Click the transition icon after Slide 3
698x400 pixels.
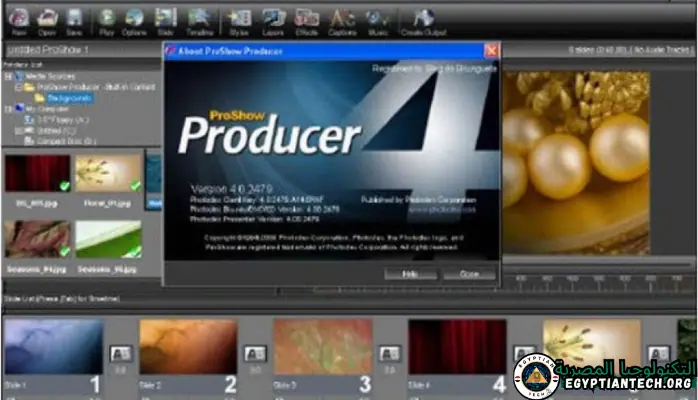tap(390, 354)
